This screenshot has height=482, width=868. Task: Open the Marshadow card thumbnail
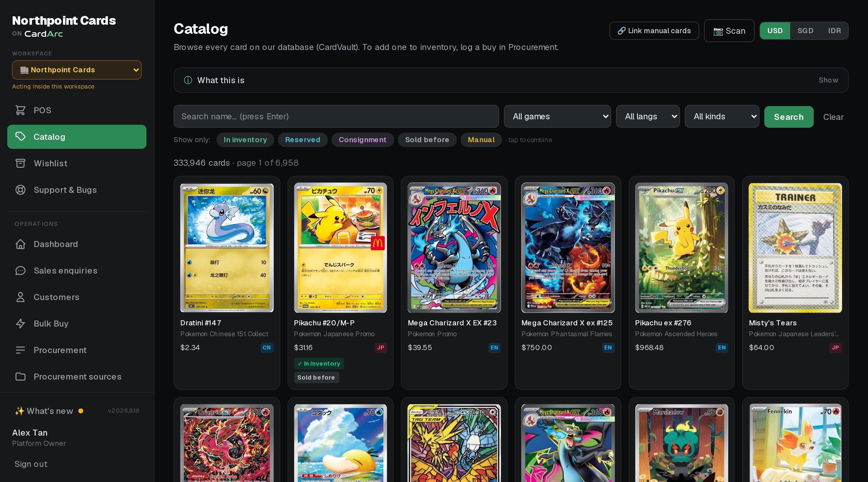coord(681,443)
